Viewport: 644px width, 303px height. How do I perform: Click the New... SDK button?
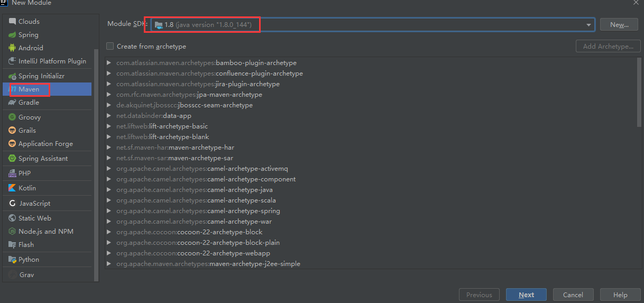[x=619, y=25]
